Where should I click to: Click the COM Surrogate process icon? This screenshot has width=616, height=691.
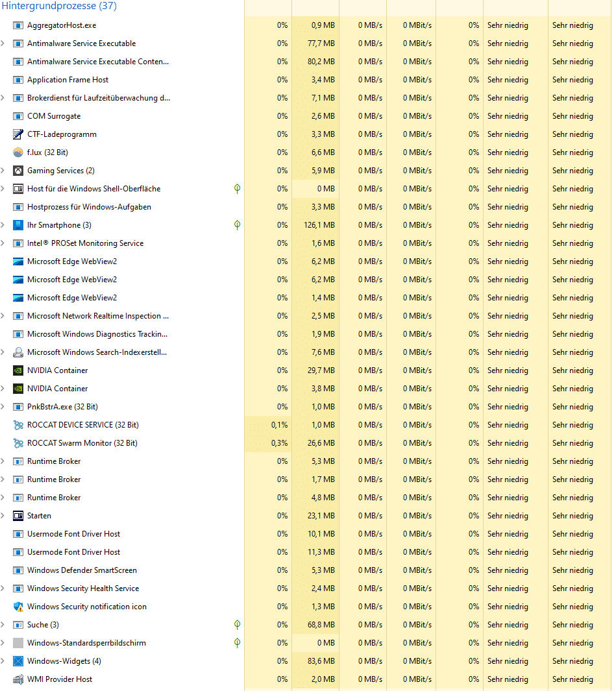[18, 116]
